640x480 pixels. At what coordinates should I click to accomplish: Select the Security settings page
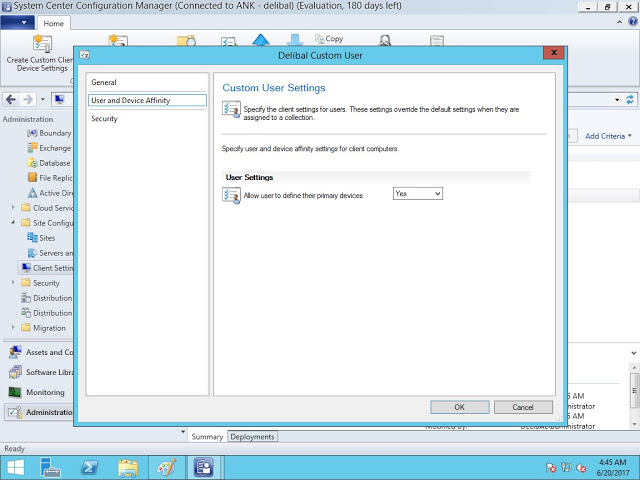104,118
